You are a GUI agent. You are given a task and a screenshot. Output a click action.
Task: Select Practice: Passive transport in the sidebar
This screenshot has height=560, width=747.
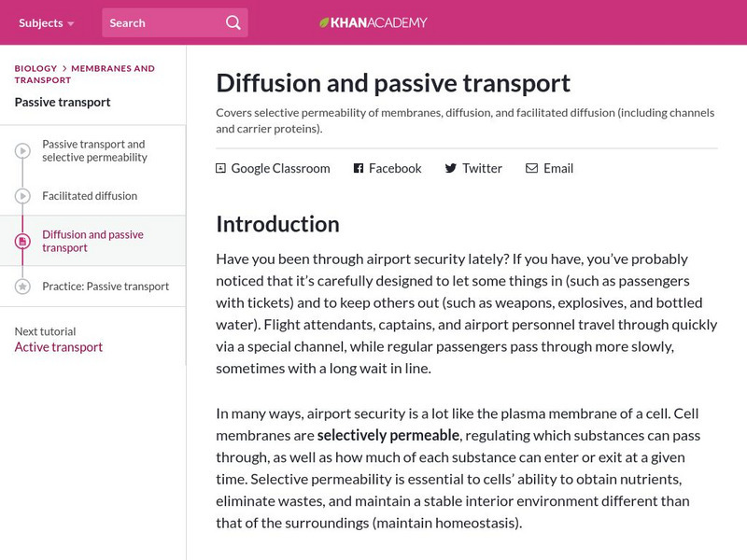106,287
